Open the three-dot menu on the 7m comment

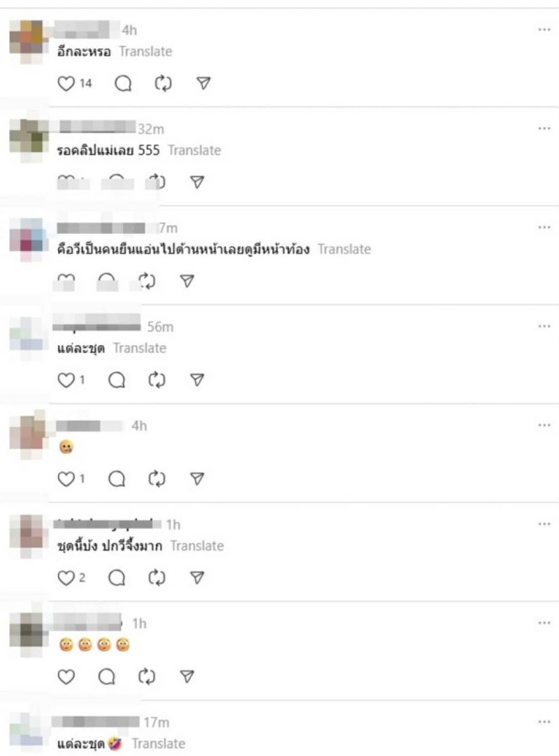[544, 228]
